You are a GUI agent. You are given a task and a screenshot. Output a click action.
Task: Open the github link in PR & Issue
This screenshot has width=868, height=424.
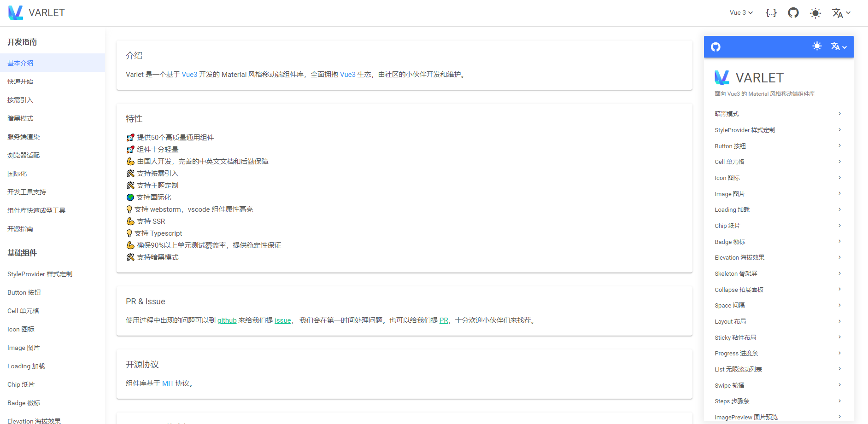pyautogui.click(x=227, y=320)
